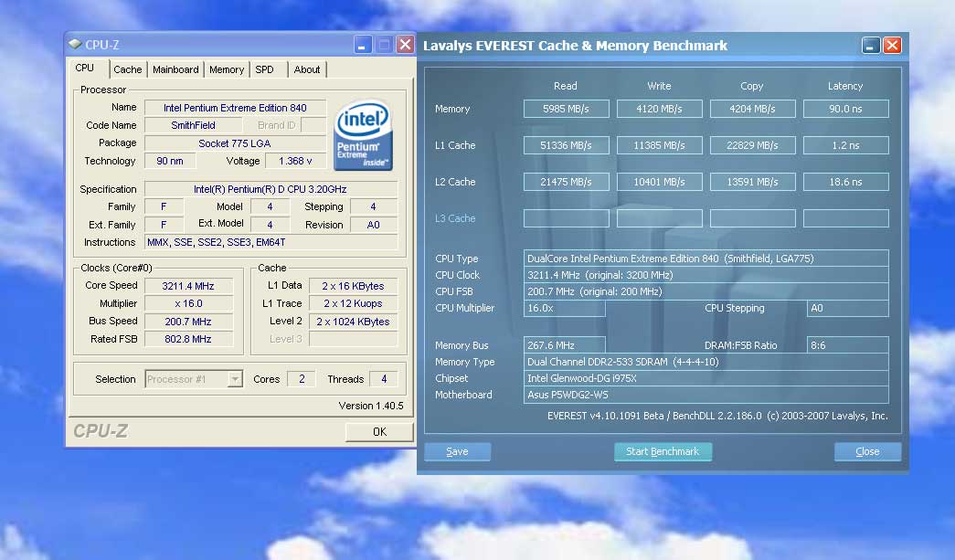The image size is (955, 560).
Task: Click Save in EVEREST benchmark
Action: point(458,451)
